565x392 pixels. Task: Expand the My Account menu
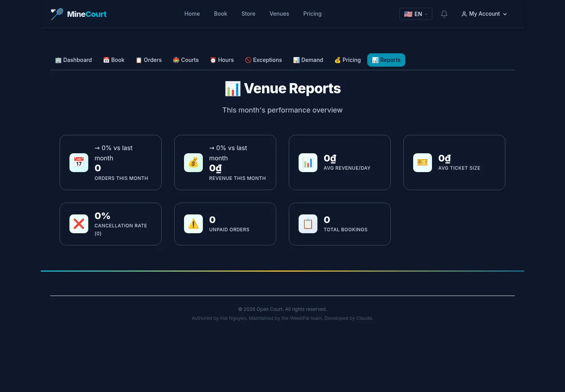point(484,14)
